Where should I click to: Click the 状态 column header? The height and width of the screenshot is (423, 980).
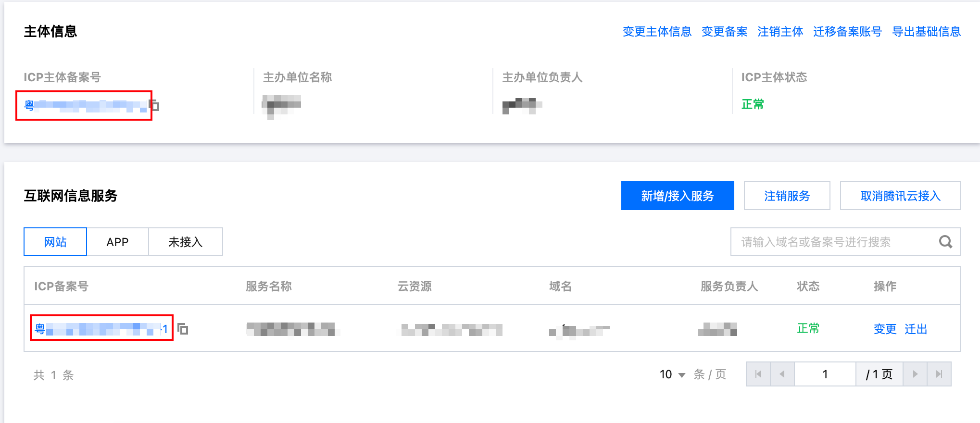(x=808, y=286)
